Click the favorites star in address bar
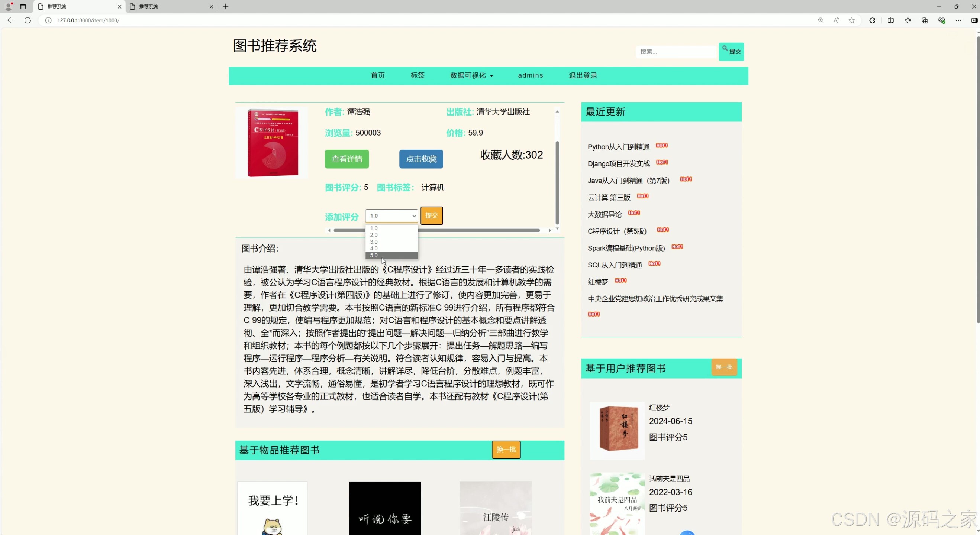This screenshot has width=980, height=535. pos(851,20)
